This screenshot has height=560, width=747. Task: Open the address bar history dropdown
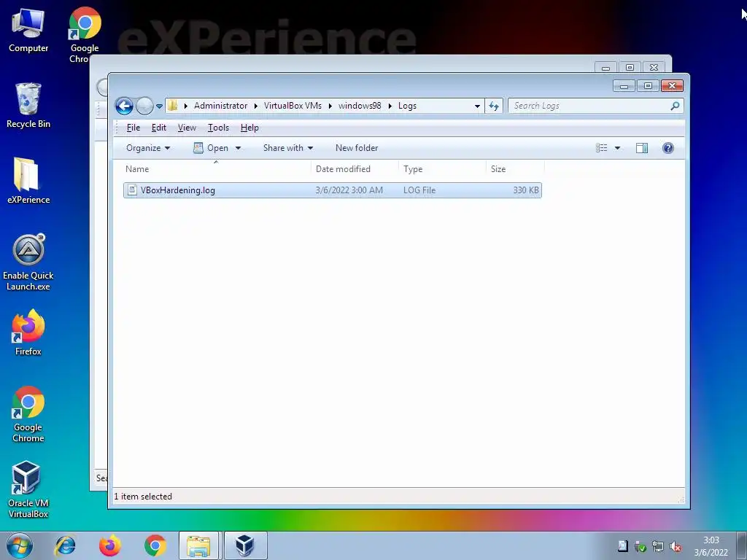tap(477, 106)
